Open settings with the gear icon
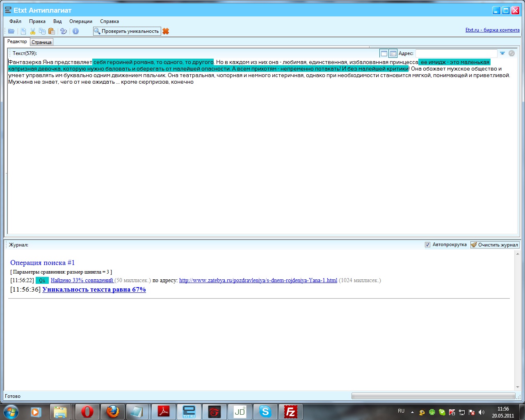Viewport: 525px width, 420px height. [x=64, y=31]
